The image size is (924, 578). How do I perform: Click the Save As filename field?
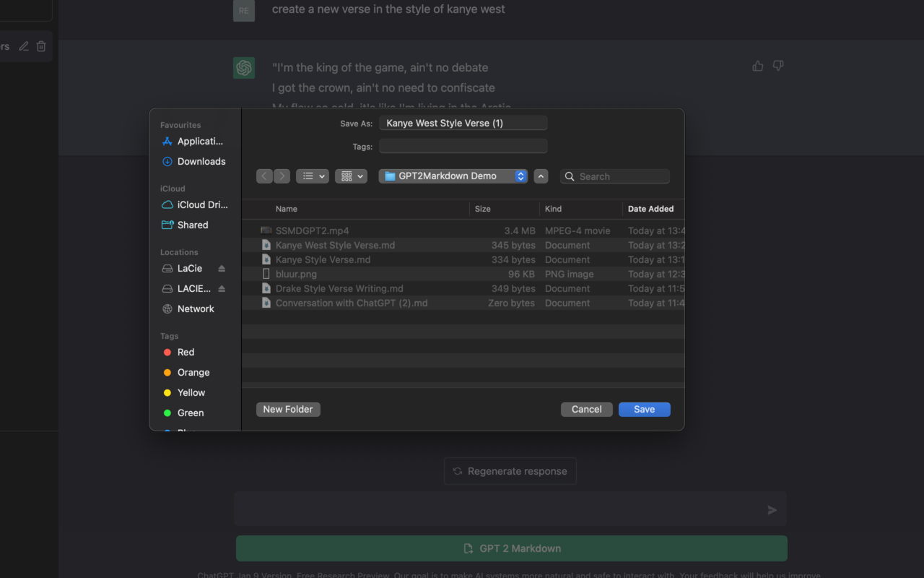coord(463,123)
